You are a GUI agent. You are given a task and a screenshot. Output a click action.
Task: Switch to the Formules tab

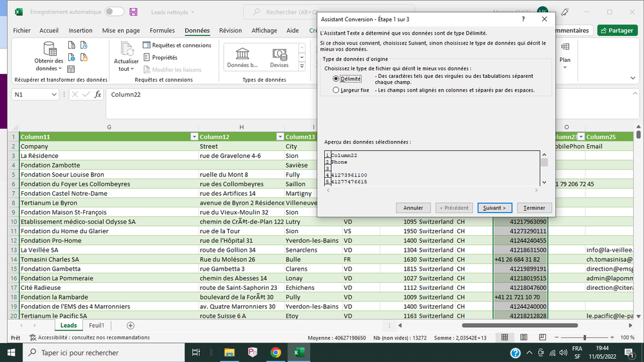click(162, 30)
